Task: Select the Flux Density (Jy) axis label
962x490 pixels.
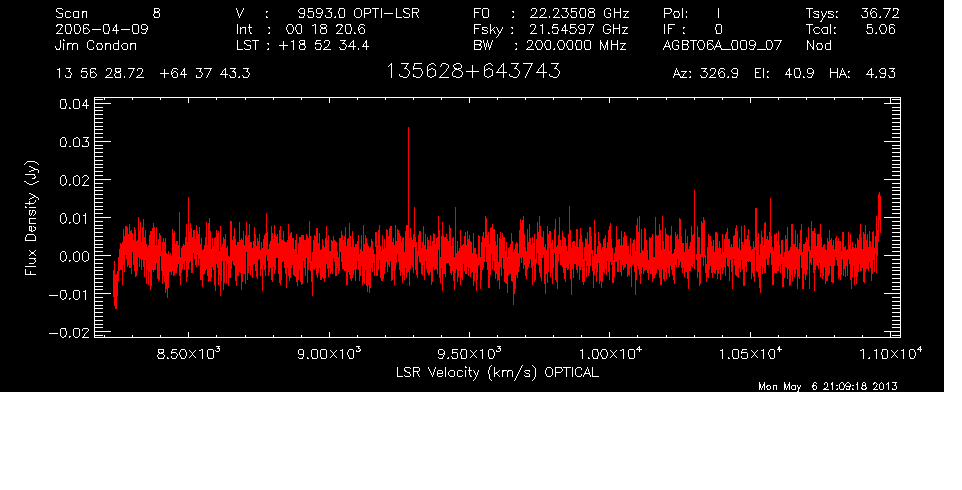Action: click(31, 219)
